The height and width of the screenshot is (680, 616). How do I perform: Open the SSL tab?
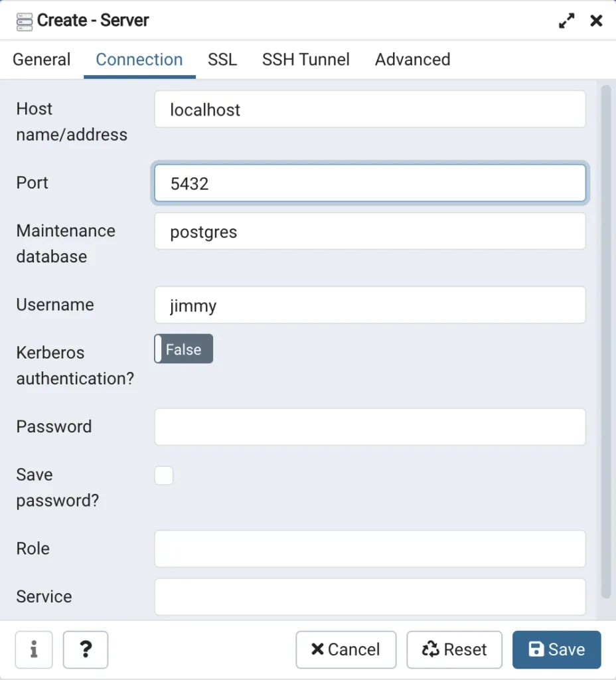point(222,59)
